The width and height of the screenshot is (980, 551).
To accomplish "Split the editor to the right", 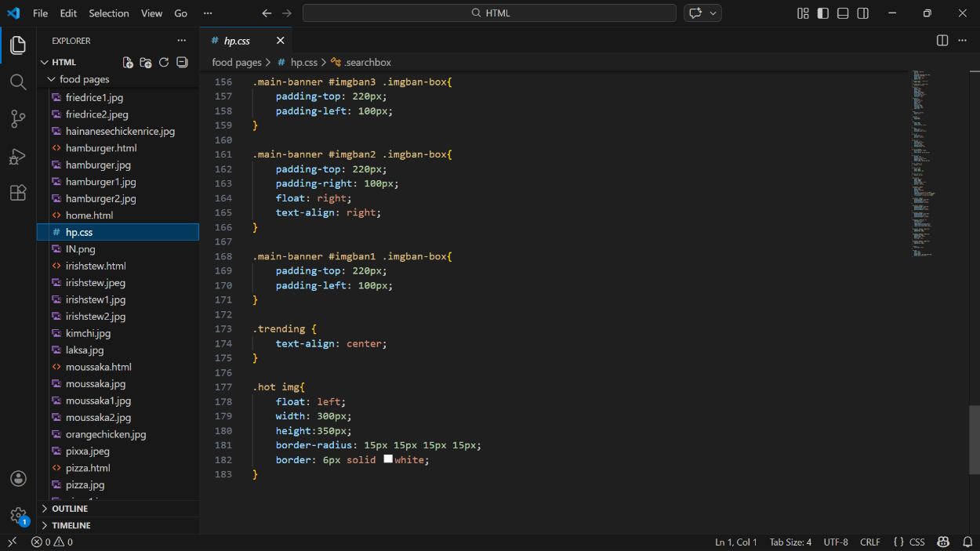I will pos(942,41).
